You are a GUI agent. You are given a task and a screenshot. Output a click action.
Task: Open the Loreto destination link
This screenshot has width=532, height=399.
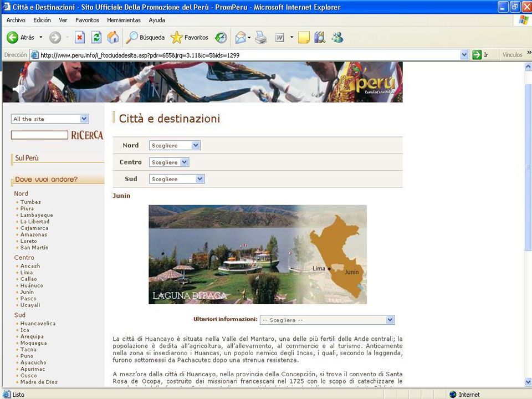coord(28,241)
